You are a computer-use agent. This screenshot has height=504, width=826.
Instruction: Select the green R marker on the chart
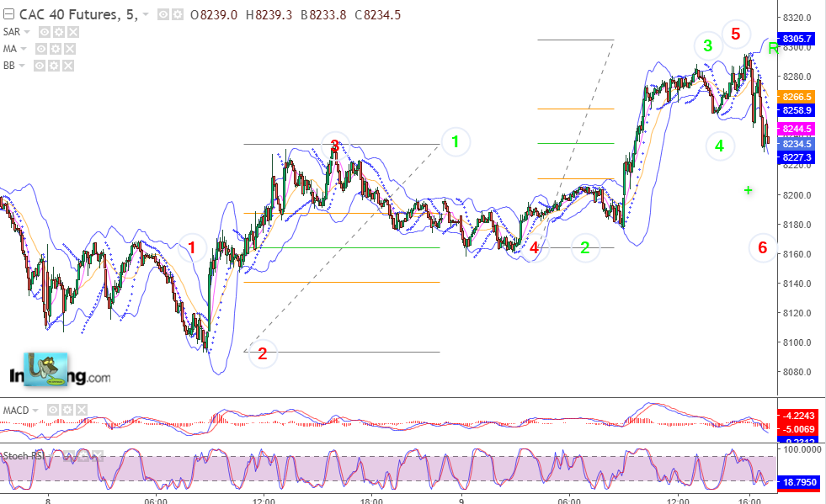(x=773, y=49)
